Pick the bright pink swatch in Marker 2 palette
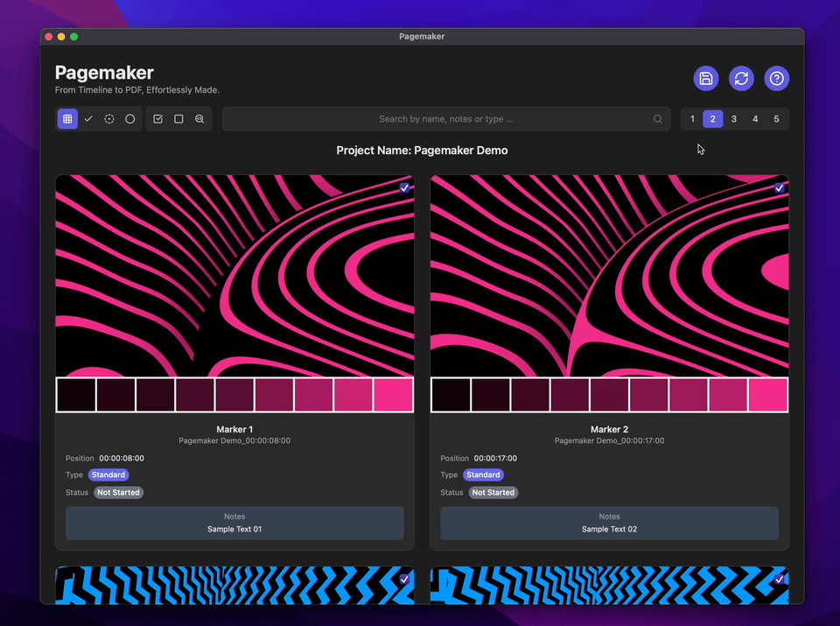The width and height of the screenshot is (840, 626). coord(767,395)
